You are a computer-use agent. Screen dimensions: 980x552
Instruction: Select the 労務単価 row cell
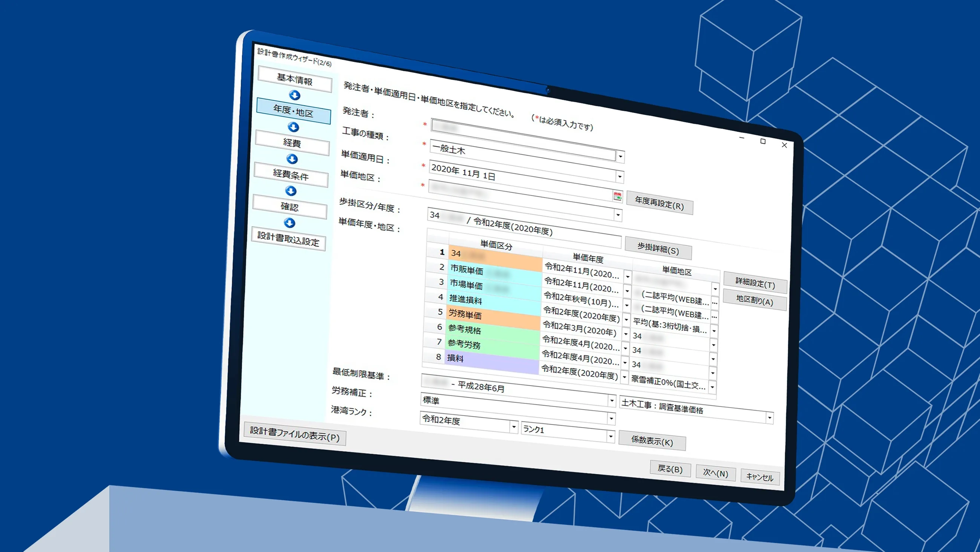[493, 317]
